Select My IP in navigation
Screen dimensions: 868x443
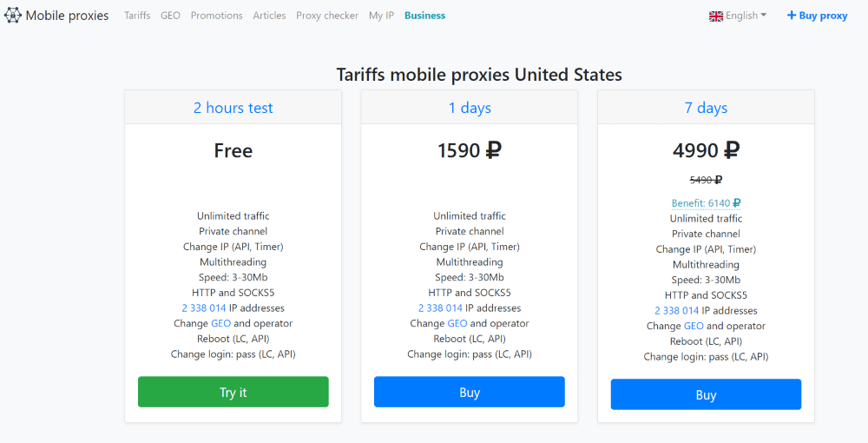381,16
